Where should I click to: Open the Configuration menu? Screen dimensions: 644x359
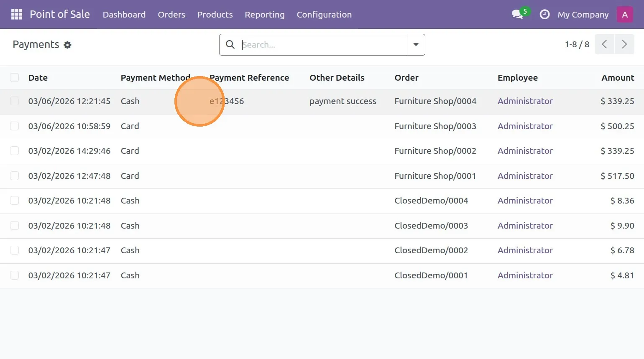(324, 14)
